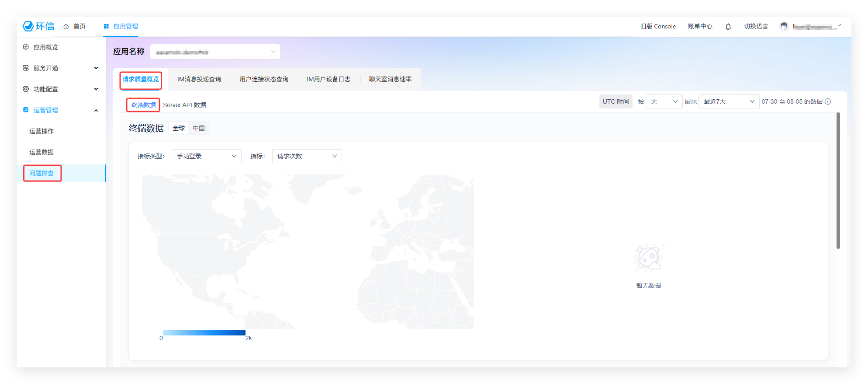The height and width of the screenshot is (384, 868).
Task: Switch to IM消息投递查询 tab
Action: pos(199,79)
